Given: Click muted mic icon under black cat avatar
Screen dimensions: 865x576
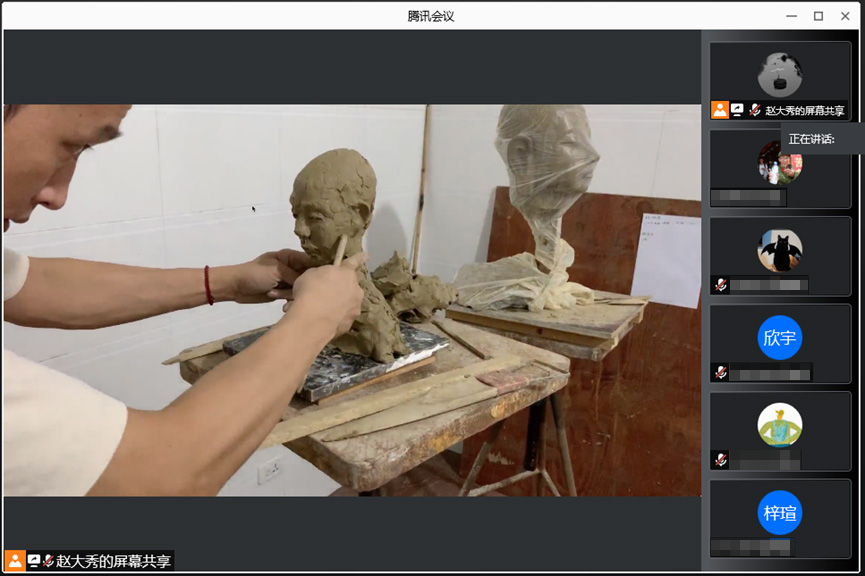Looking at the screenshot, I should pos(720,285).
